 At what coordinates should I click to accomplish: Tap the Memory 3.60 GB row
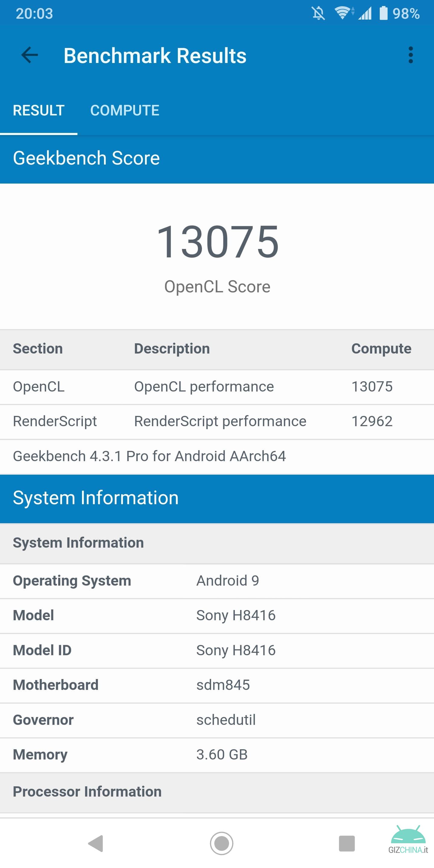tap(217, 755)
